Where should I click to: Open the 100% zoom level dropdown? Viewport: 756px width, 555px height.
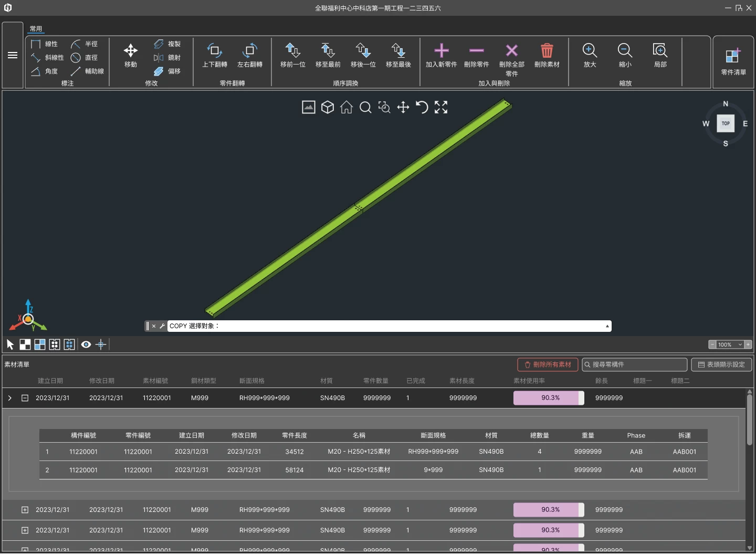[x=740, y=344]
